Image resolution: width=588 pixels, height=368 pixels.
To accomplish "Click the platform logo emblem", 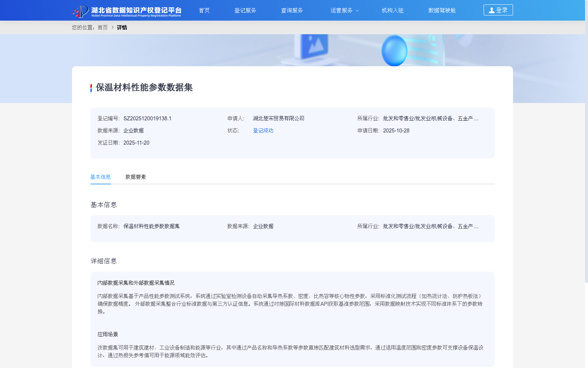I will [x=80, y=11].
